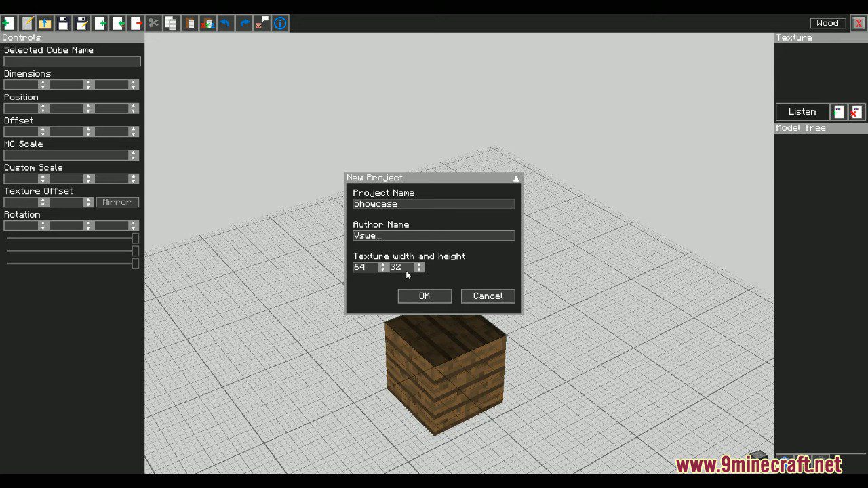
Task: Click Cancel in the New Project dialog
Action: (x=488, y=296)
